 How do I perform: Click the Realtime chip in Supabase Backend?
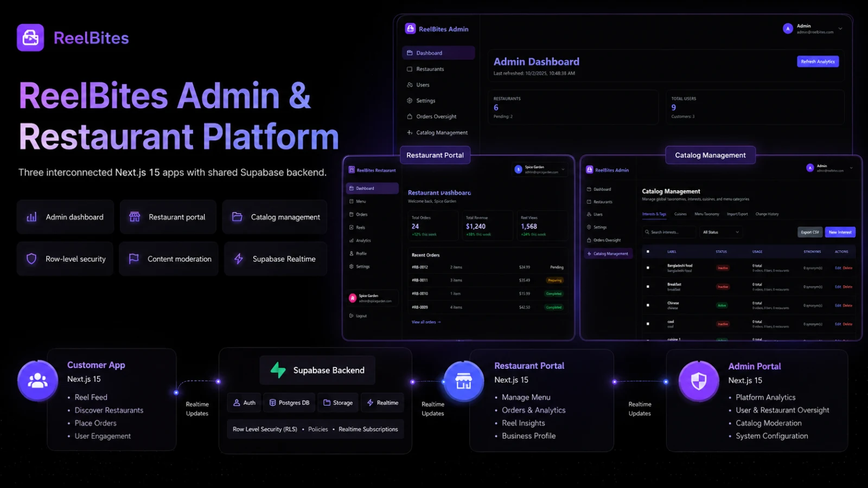pyautogui.click(x=382, y=403)
